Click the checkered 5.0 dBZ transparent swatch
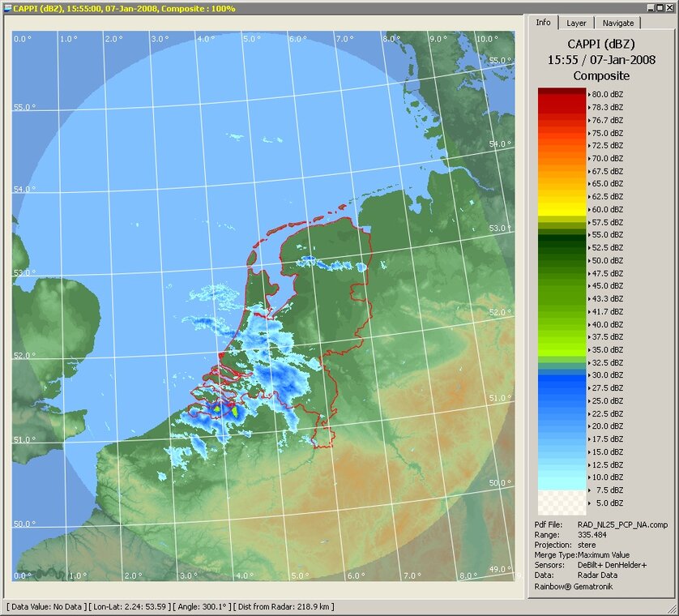 561,503
